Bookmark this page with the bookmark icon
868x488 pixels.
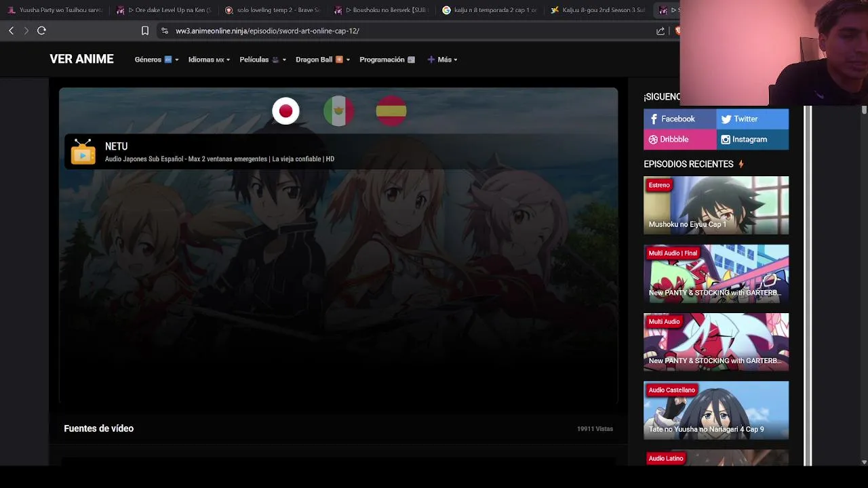click(144, 30)
